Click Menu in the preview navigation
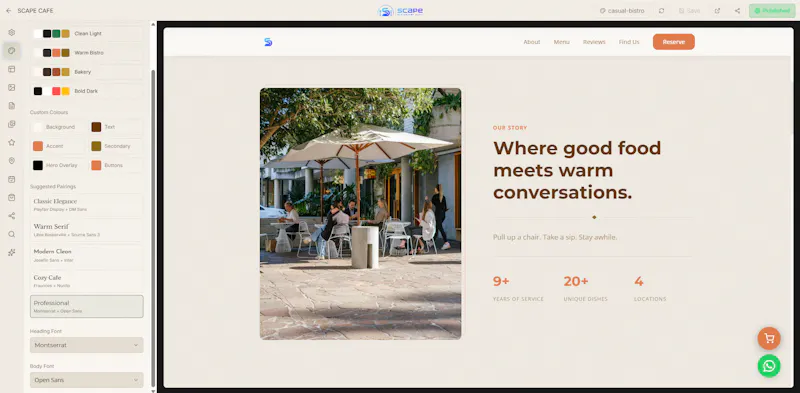The width and height of the screenshot is (800, 393). coord(561,42)
